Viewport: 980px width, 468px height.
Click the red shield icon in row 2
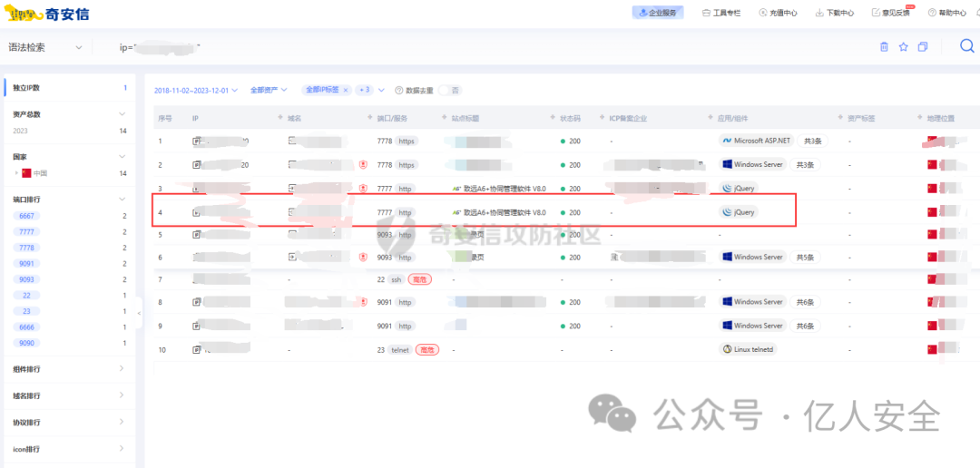363,165
